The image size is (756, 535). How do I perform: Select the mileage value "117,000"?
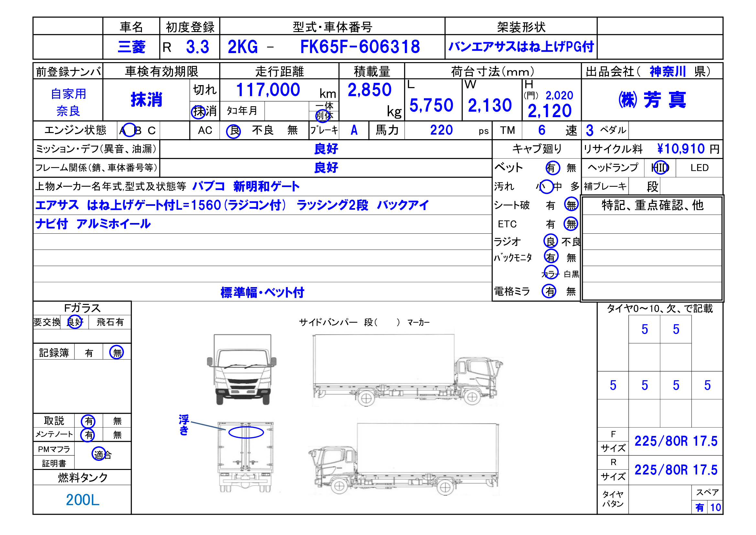[x=268, y=90]
